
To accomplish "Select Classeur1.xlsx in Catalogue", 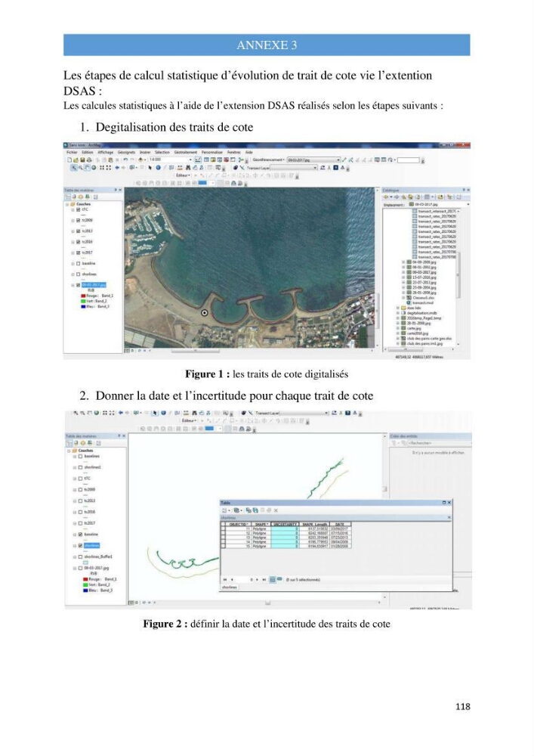I will click(420, 298).
